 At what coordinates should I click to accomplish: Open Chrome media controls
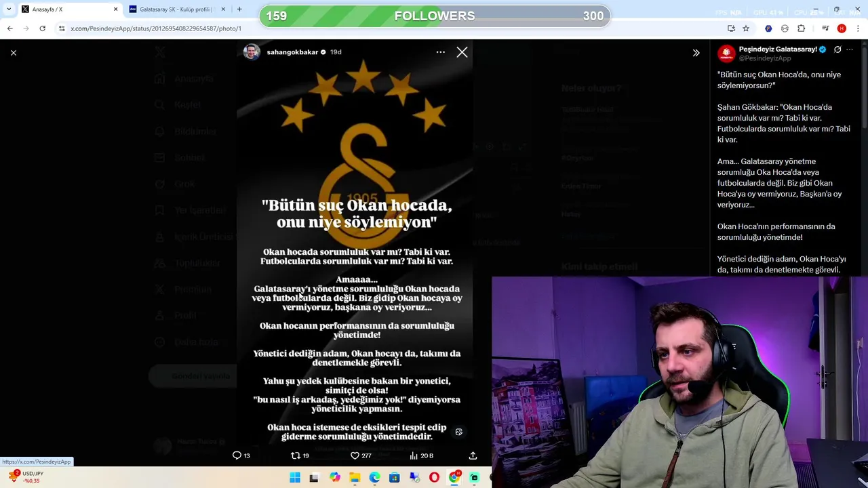pos(825,28)
